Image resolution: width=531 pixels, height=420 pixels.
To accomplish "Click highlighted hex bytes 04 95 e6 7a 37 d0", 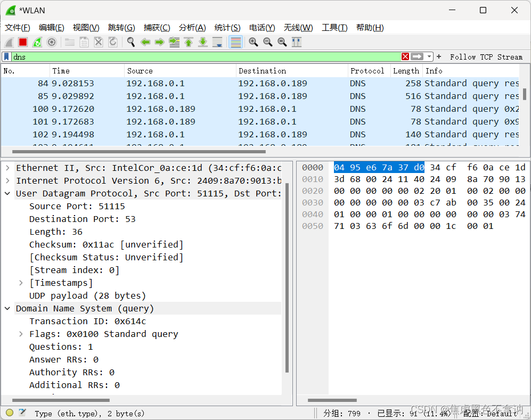I will pyautogui.click(x=379, y=167).
